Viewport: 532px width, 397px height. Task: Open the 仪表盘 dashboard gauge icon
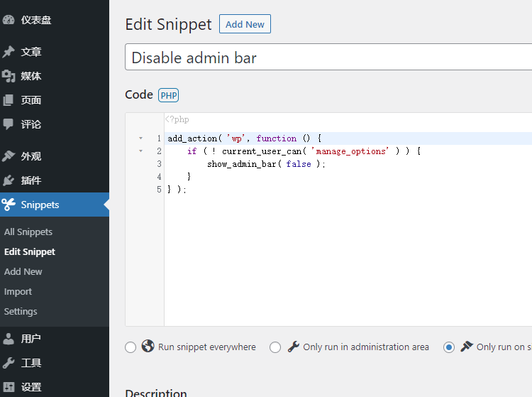click(9, 20)
